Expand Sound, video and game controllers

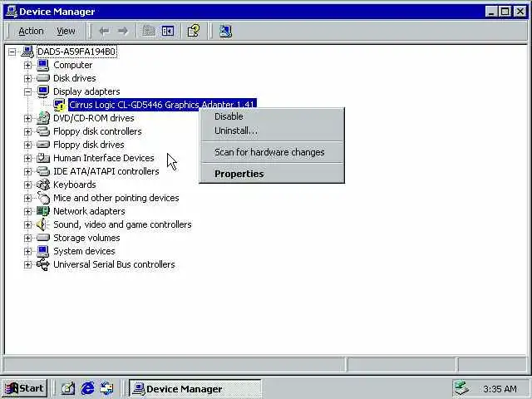point(27,224)
